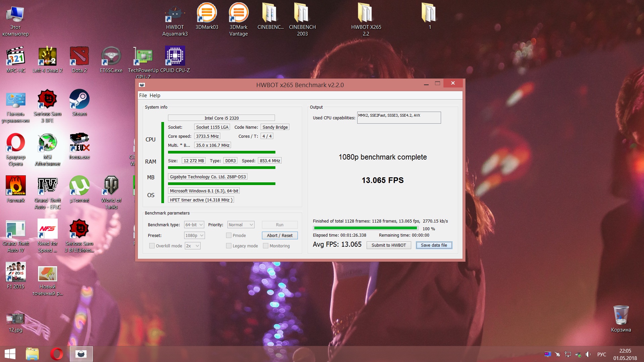Launch Need for Speed shortcut

[47, 236]
